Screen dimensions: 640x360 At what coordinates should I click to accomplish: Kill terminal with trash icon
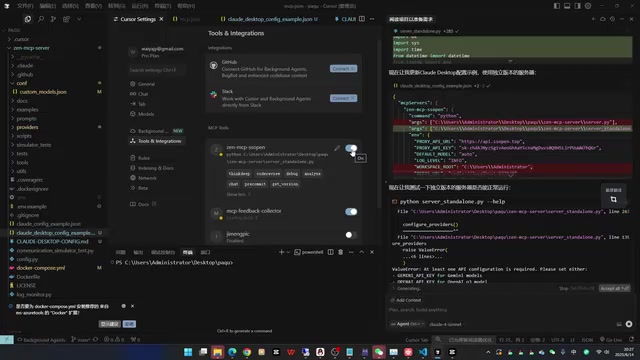point(340,252)
